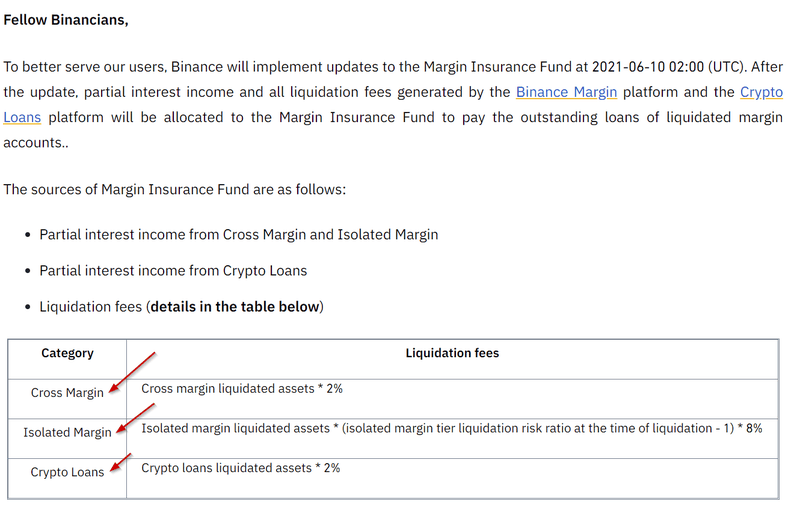
Task: Click the 'Crypto loans liquidated assets * 2%' cell
Action: click(x=241, y=467)
